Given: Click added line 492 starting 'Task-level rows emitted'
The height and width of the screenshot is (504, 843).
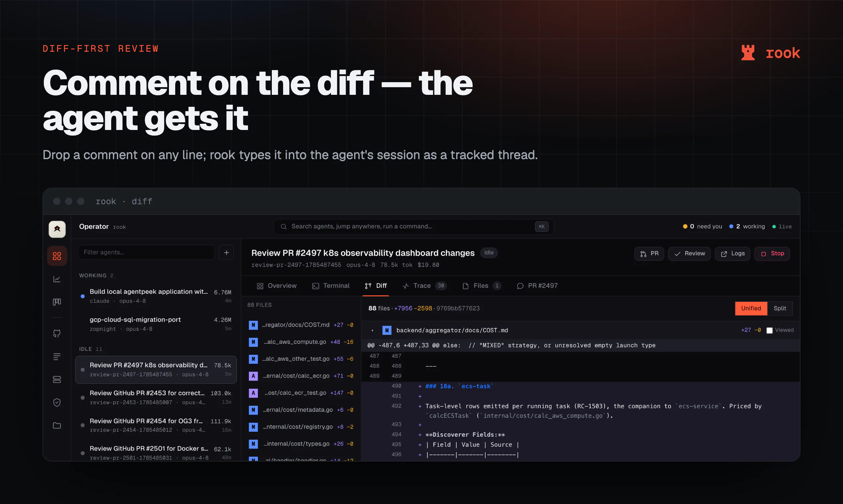Looking at the screenshot, I should pos(580,410).
